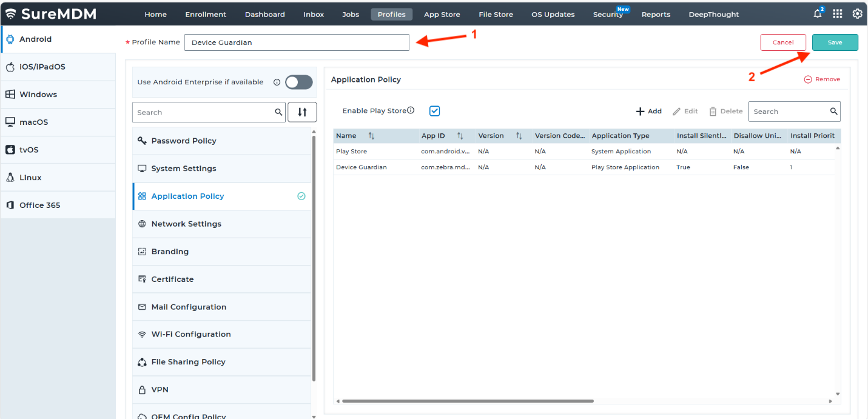868x419 pixels.
Task: Click the Cancel button
Action: [x=782, y=42]
